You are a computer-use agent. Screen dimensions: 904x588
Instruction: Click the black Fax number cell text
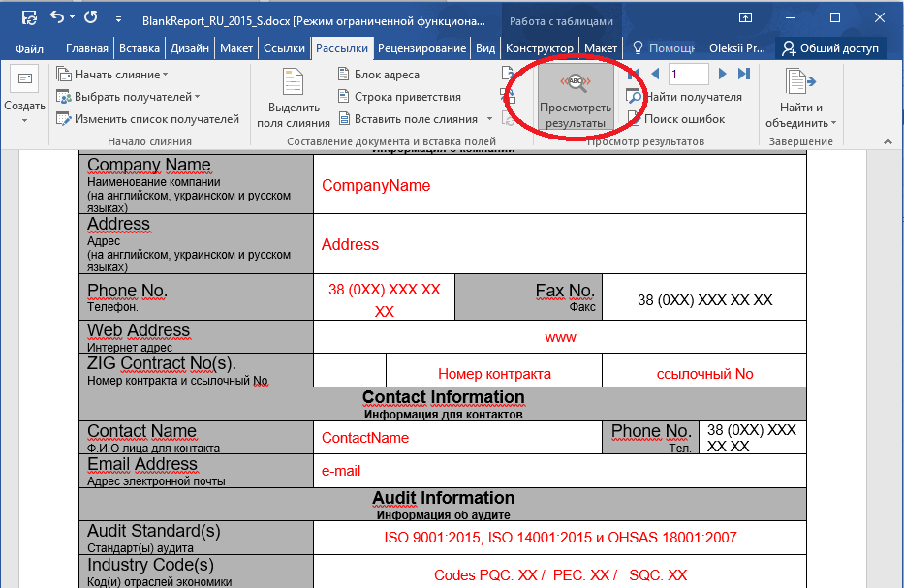click(704, 299)
